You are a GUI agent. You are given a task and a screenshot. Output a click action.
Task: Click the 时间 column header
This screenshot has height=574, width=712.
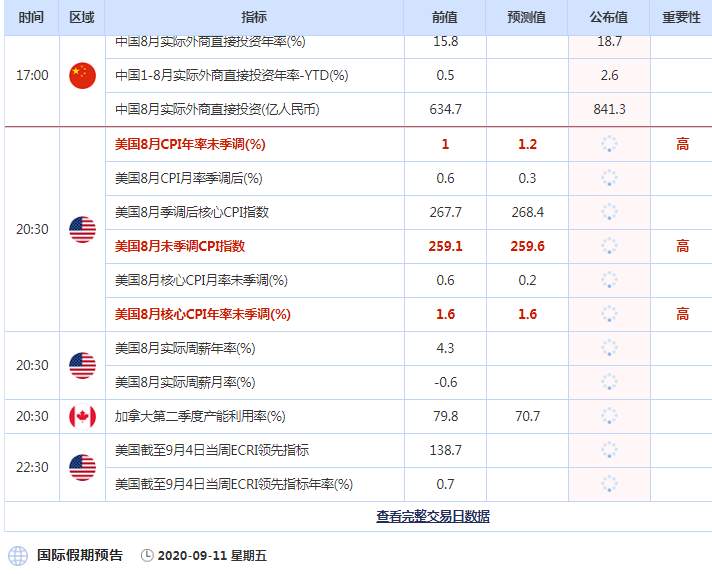click(x=31, y=17)
